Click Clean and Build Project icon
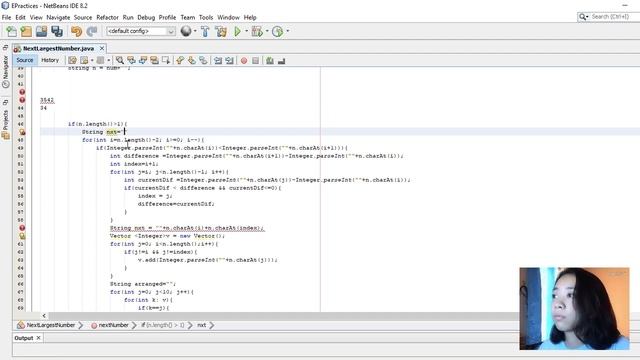 coord(221,31)
